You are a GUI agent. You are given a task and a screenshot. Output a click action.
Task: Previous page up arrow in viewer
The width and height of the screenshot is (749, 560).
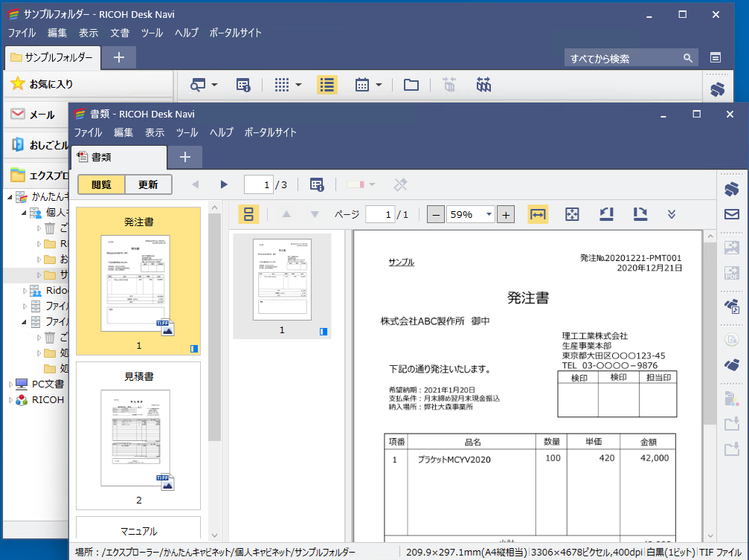click(x=286, y=214)
